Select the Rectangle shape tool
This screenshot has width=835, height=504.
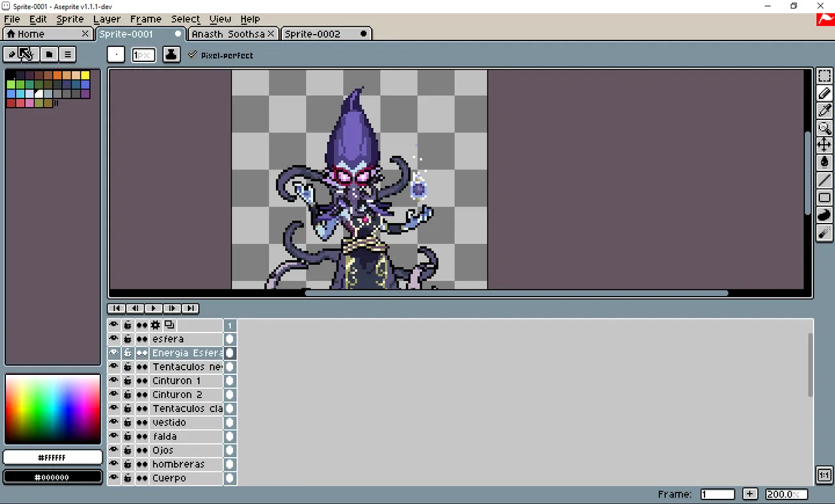coord(825,198)
